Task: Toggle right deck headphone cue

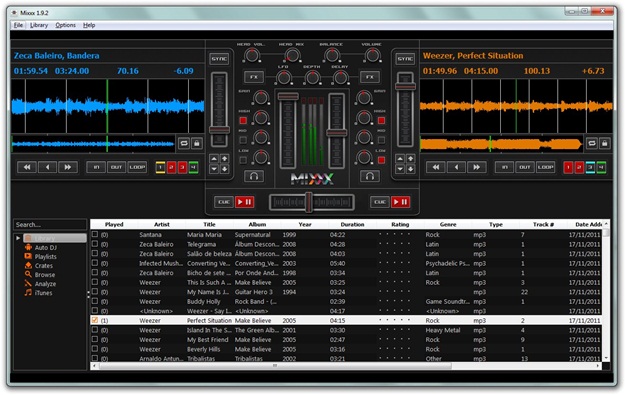Action: [370, 176]
